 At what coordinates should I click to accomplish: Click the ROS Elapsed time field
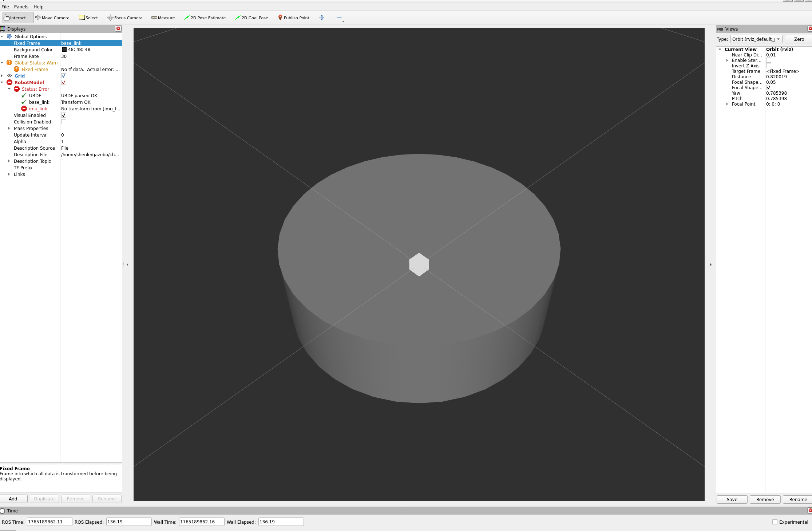tap(128, 522)
